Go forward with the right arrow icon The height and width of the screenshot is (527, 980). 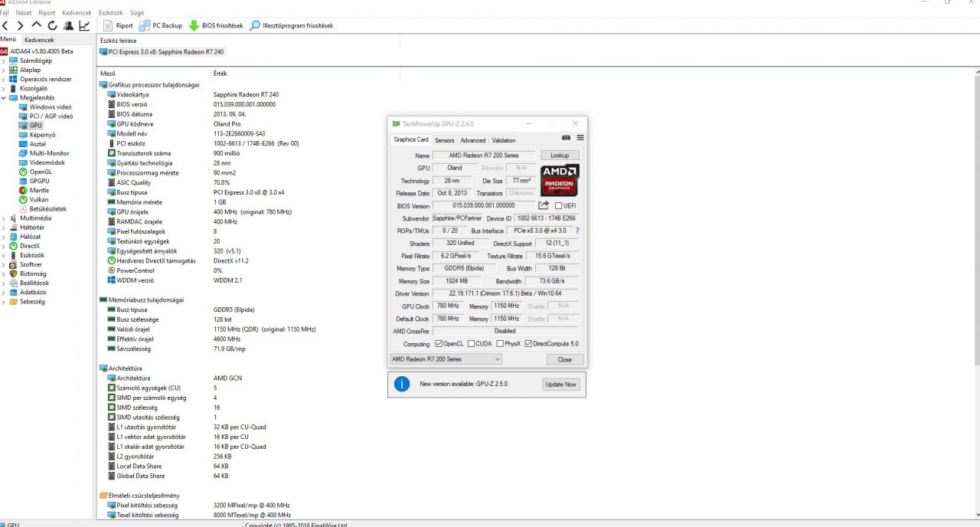21,25
